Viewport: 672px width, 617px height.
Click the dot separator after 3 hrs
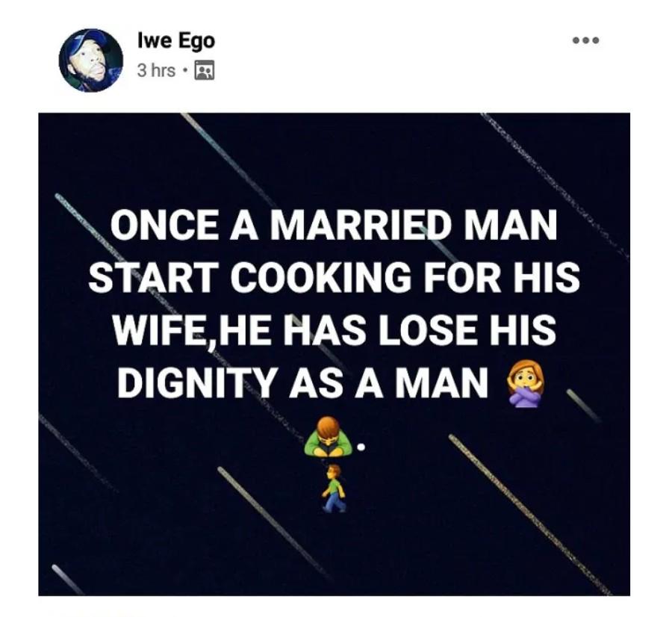point(184,71)
